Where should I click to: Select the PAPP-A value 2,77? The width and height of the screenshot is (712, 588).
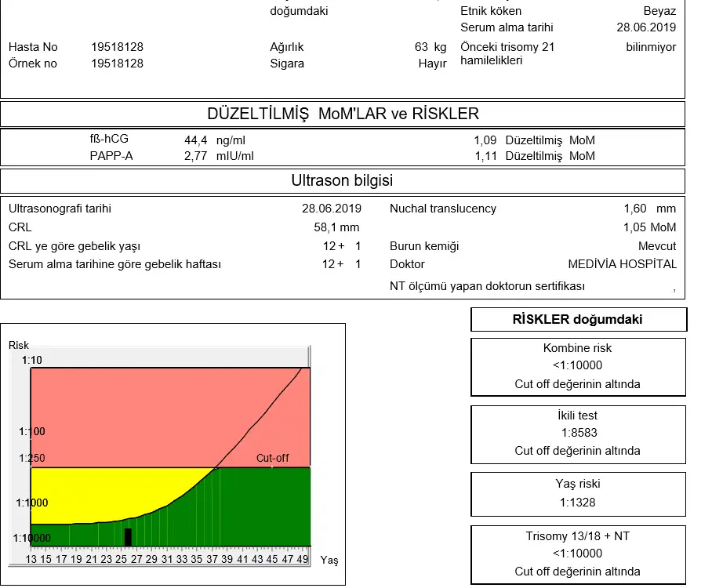click(x=195, y=156)
